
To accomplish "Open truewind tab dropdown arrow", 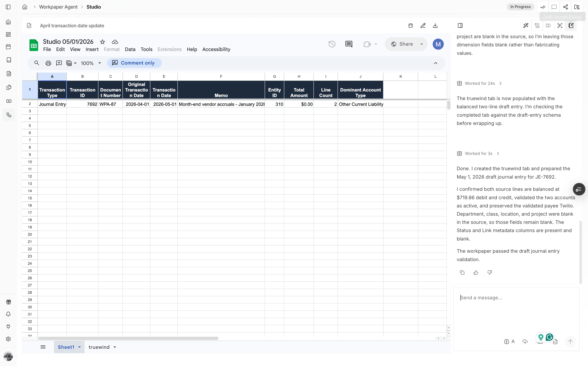I will (x=115, y=347).
